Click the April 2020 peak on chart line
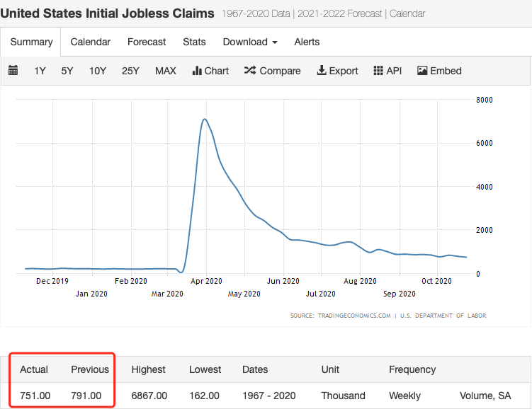The height and width of the screenshot is (409, 532). click(x=204, y=119)
